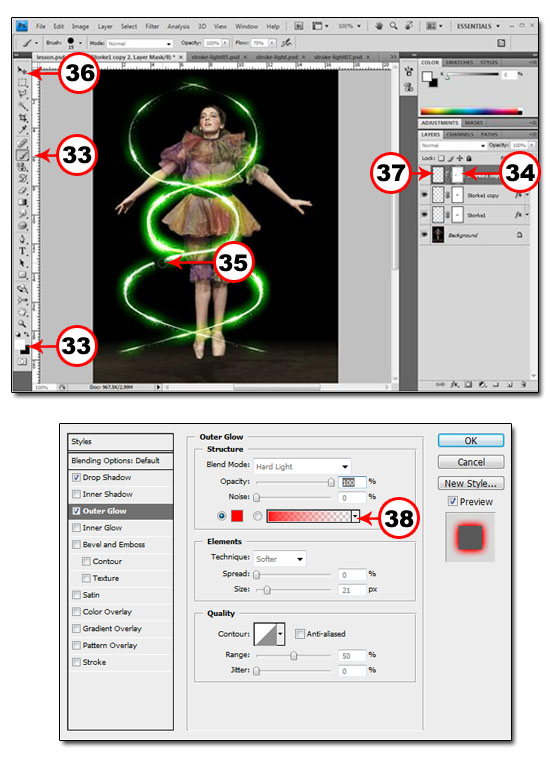Image resolution: width=550 pixels, height=757 pixels.
Task: Select the History Brush tool
Action: point(22,179)
